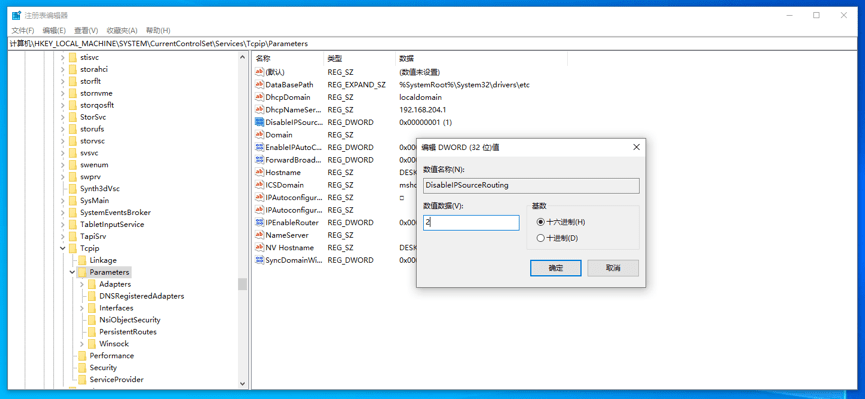
Task: Select the SystemEventsBroker tree item
Action: [x=115, y=212]
